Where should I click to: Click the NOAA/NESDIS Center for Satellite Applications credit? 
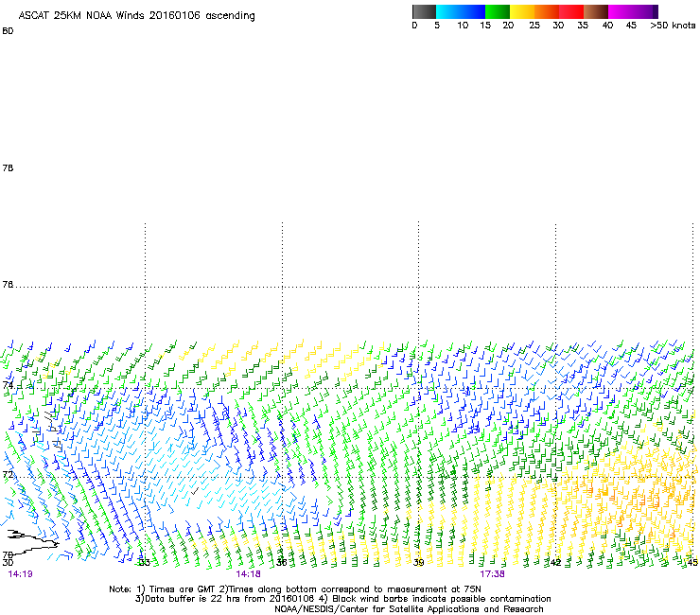(x=409, y=609)
